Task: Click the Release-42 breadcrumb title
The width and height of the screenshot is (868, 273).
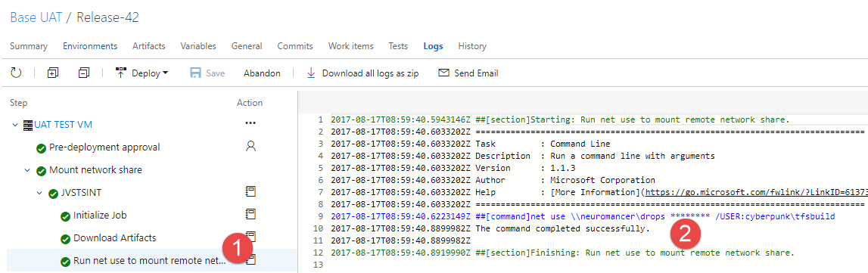Action: coord(107,17)
